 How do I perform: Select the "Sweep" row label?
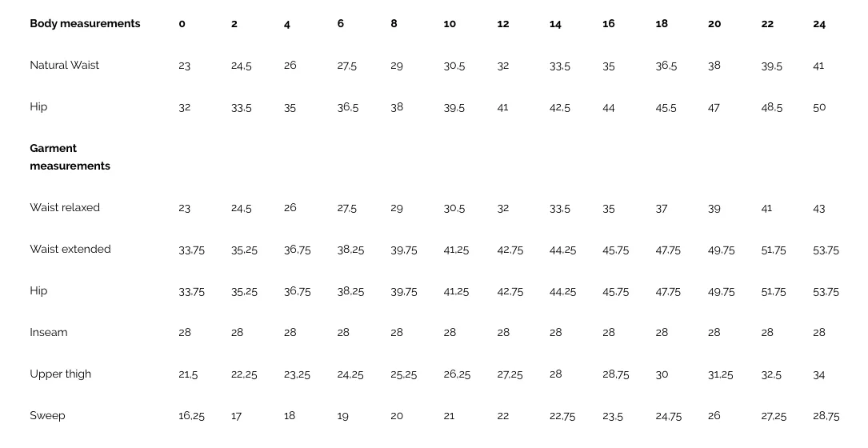[48, 415]
